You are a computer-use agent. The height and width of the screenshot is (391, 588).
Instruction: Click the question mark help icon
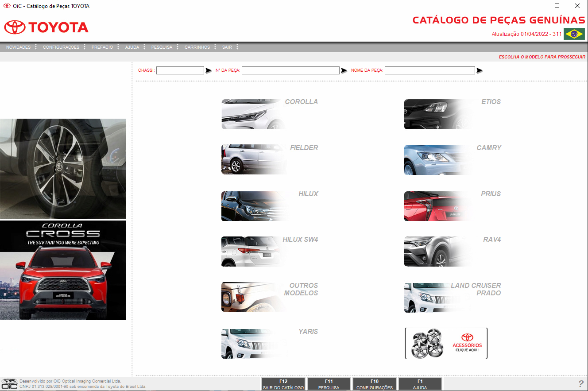click(x=581, y=384)
